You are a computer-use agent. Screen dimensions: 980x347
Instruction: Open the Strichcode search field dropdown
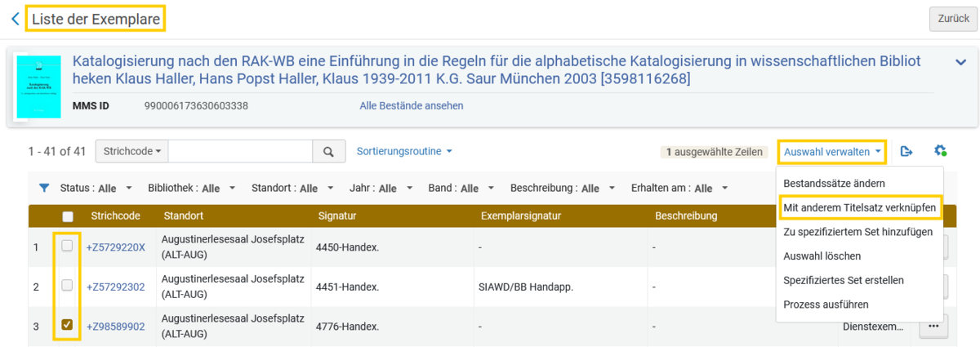(131, 152)
